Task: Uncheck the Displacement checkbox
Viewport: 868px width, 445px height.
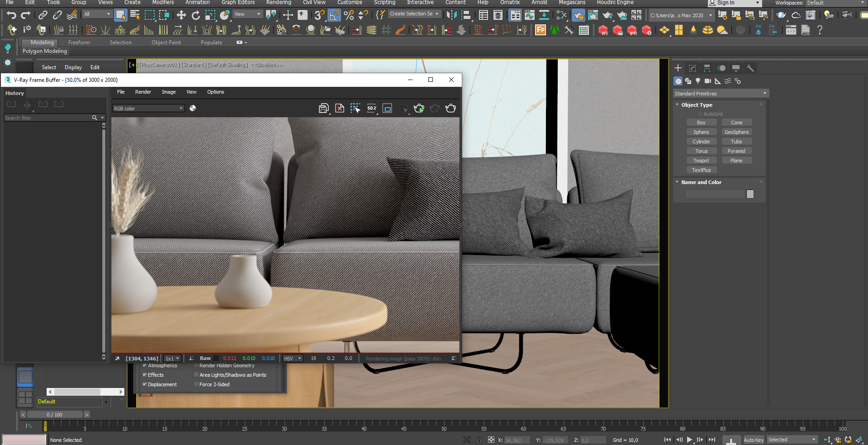Action: pyautogui.click(x=145, y=384)
